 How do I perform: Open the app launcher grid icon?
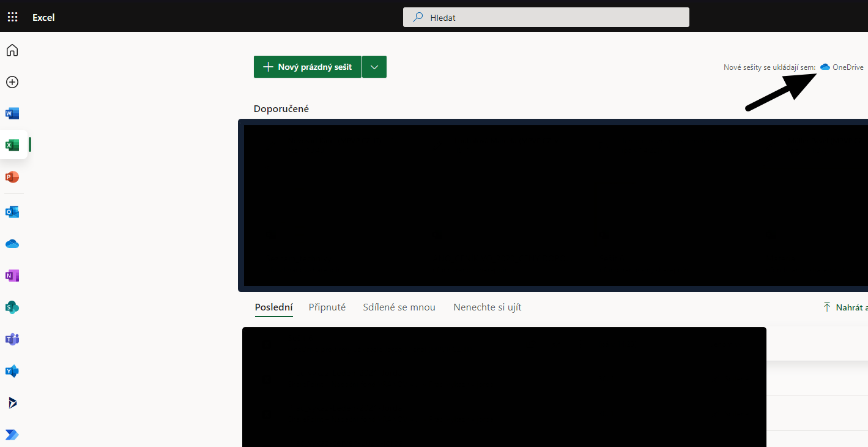(x=12, y=17)
